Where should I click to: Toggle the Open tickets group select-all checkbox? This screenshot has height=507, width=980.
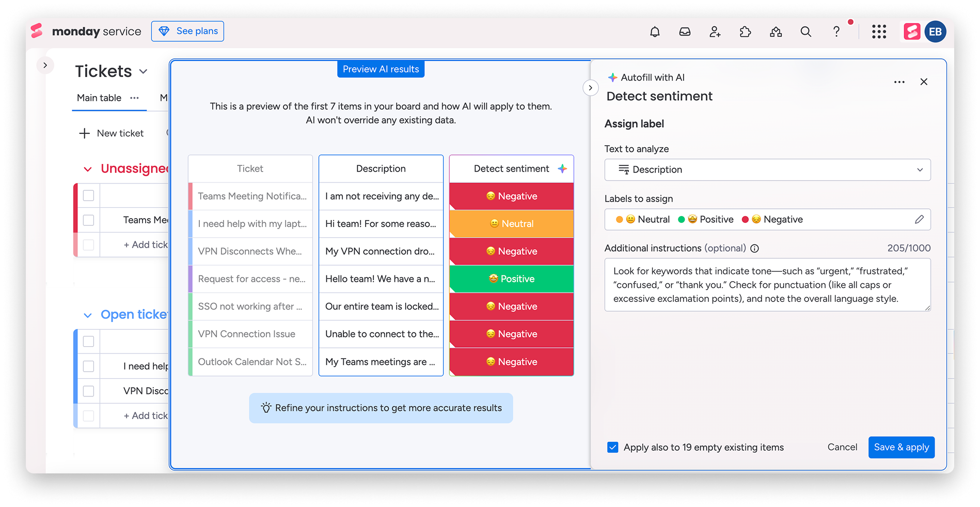click(x=89, y=342)
